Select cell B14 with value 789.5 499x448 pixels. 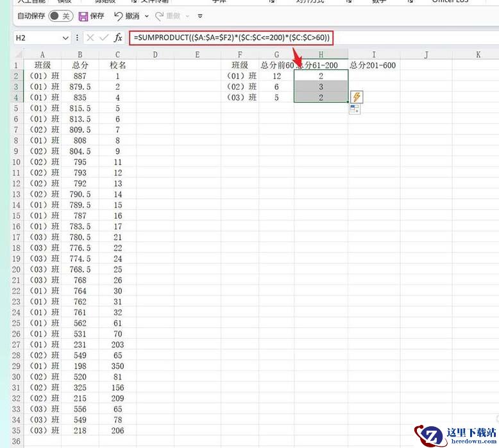point(80,204)
